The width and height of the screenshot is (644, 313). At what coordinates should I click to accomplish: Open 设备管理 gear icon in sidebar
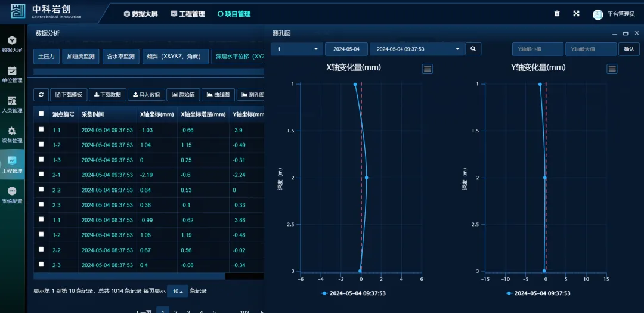(12, 134)
